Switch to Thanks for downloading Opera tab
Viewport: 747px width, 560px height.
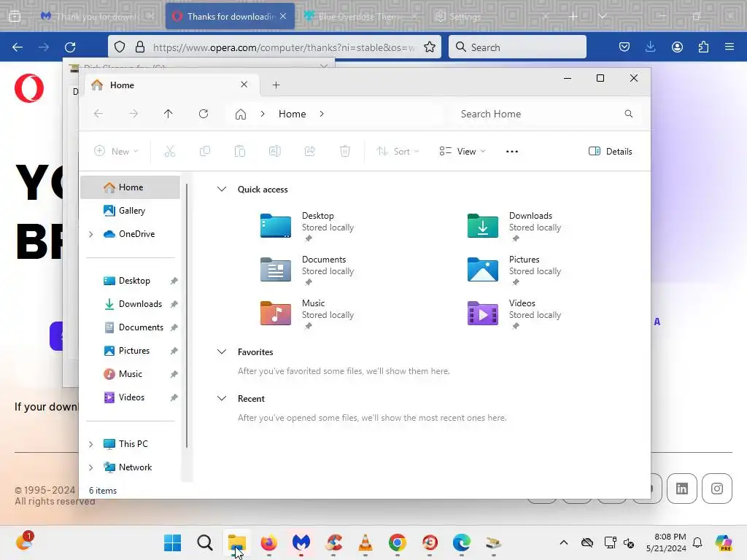pyautogui.click(x=230, y=16)
